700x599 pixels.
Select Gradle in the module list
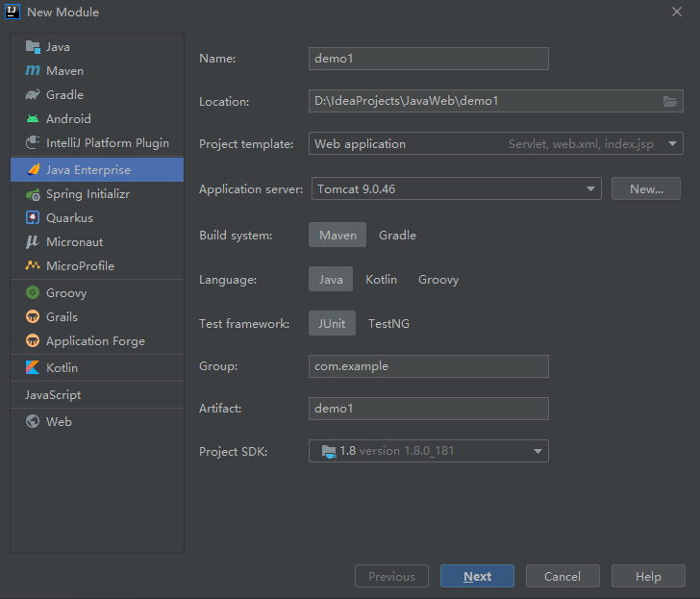[x=97, y=94]
